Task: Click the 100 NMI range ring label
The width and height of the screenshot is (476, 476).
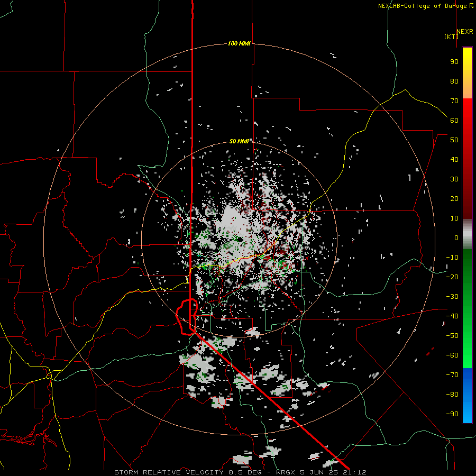Action: click(x=239, y=43)
